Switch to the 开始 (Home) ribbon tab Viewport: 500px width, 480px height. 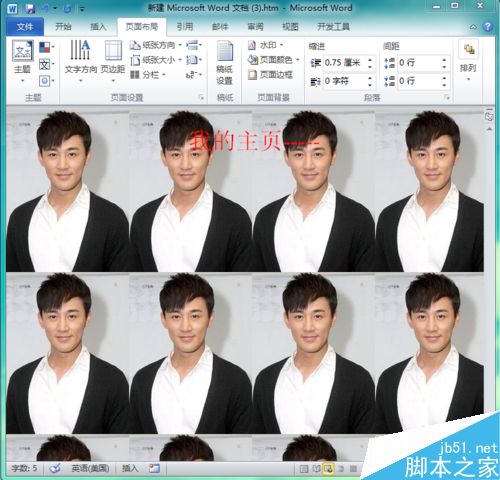[63, 27]
